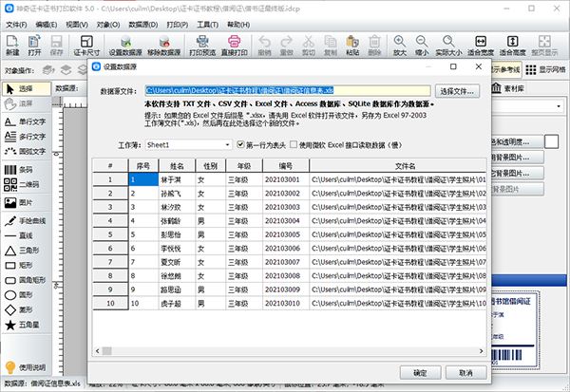The height and width of the screenshot is (392, 570).
Task: Click the remove data source (移除数据源) icon
Action: [x=163, y=45]
